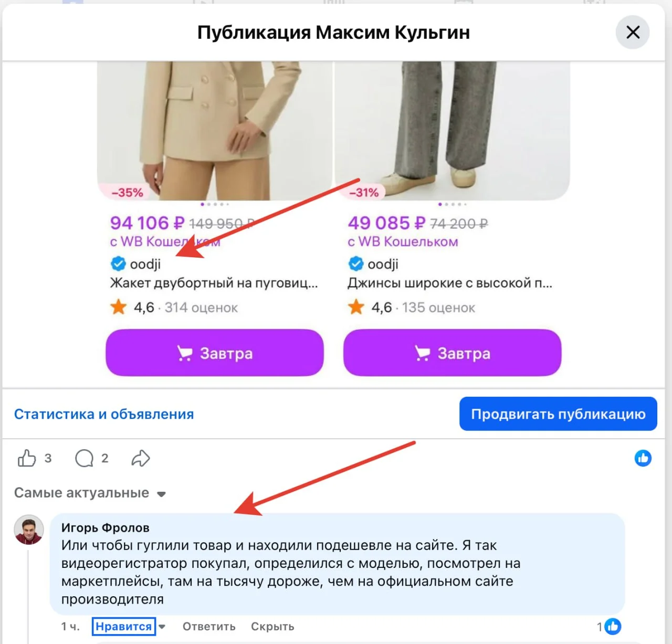
Task: Open "Статистика и объявления" link
Action: pos(104,414)
